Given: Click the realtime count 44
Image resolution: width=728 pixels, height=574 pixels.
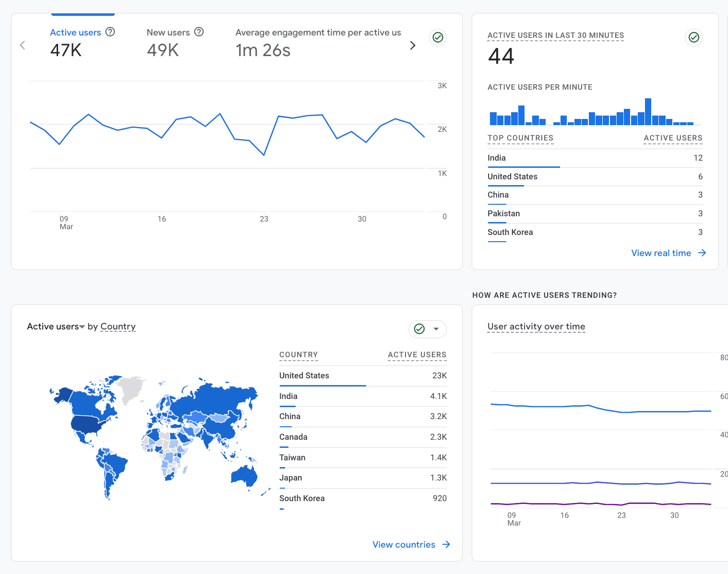Looking at the screenshot, I should coord(501,56).
